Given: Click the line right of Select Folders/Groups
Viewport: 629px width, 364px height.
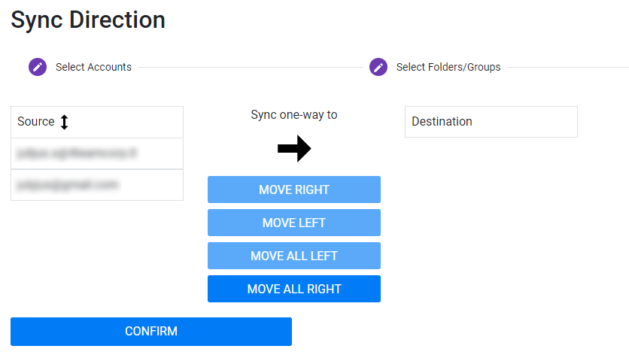Looking at the screenshot, I should [x=566, y=67].
